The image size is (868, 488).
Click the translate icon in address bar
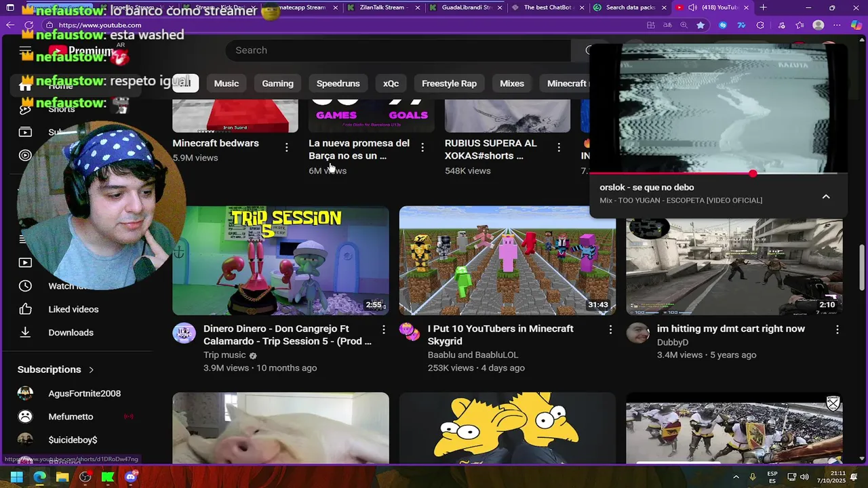coord(667,25)
